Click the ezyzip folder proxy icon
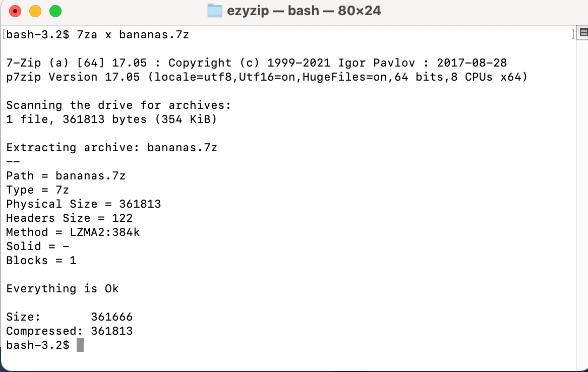This screenshot has width=588, height=372. pyautogui.click(x=215, y=10)
